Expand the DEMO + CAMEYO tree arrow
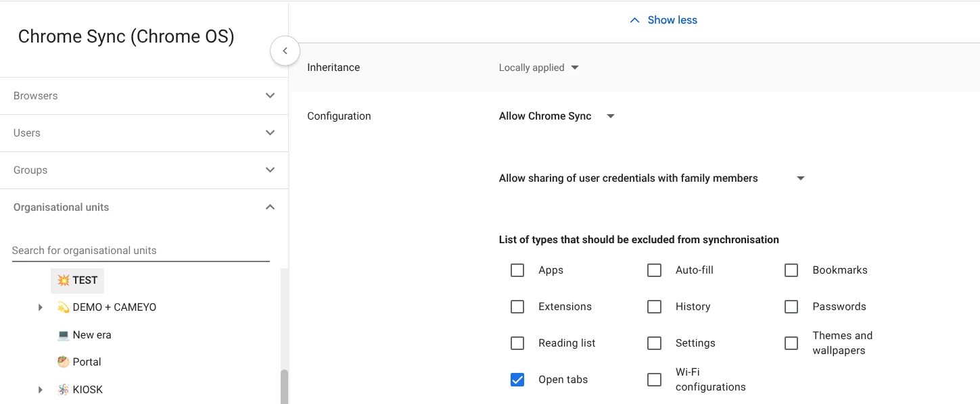The image size is (980, 404). click(41, 307)
